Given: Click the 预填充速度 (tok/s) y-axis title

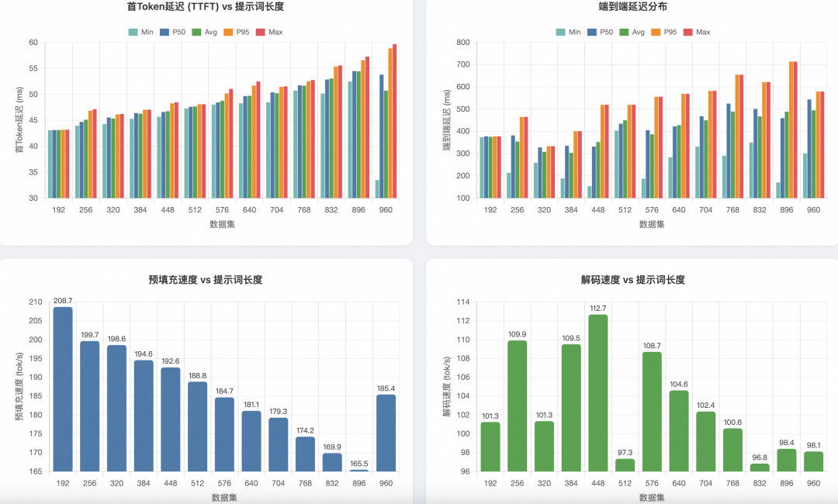Looking at the screenshot, I should point(19,387).
